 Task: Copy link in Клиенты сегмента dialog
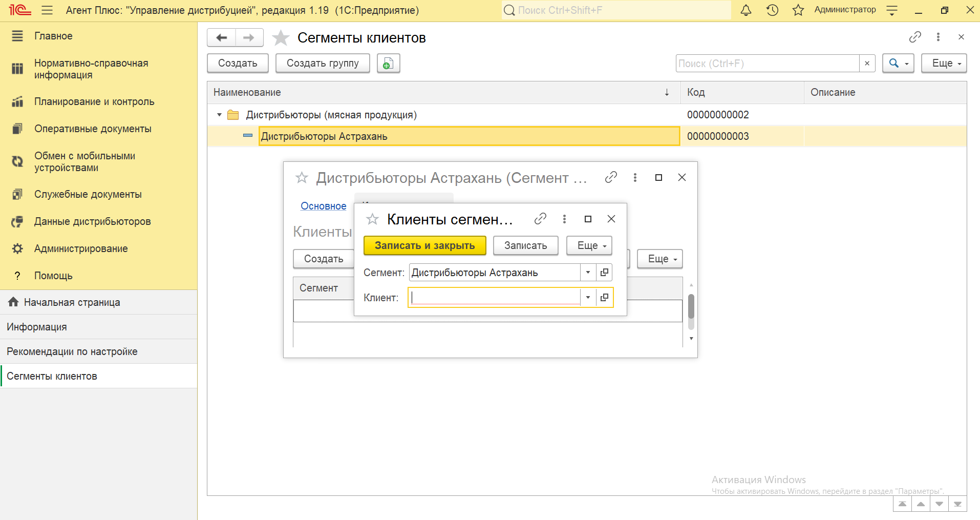pos(540,219)
